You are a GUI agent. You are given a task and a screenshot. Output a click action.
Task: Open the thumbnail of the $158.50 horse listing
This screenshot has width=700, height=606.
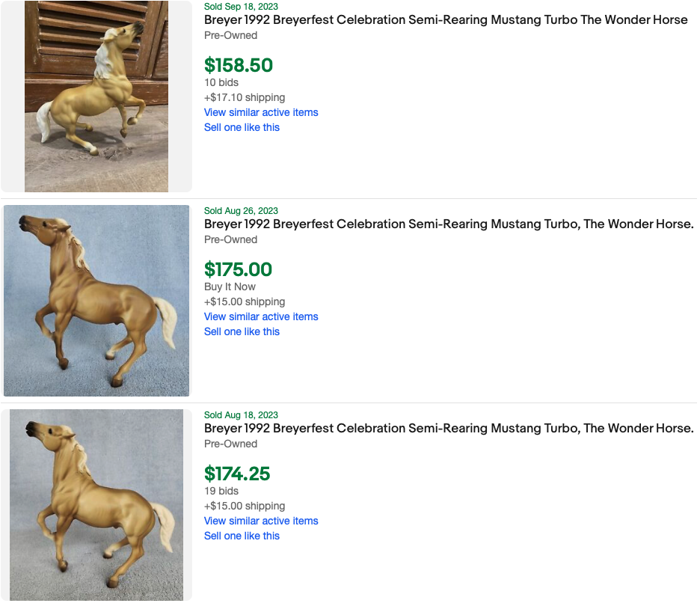click(96, 96)
